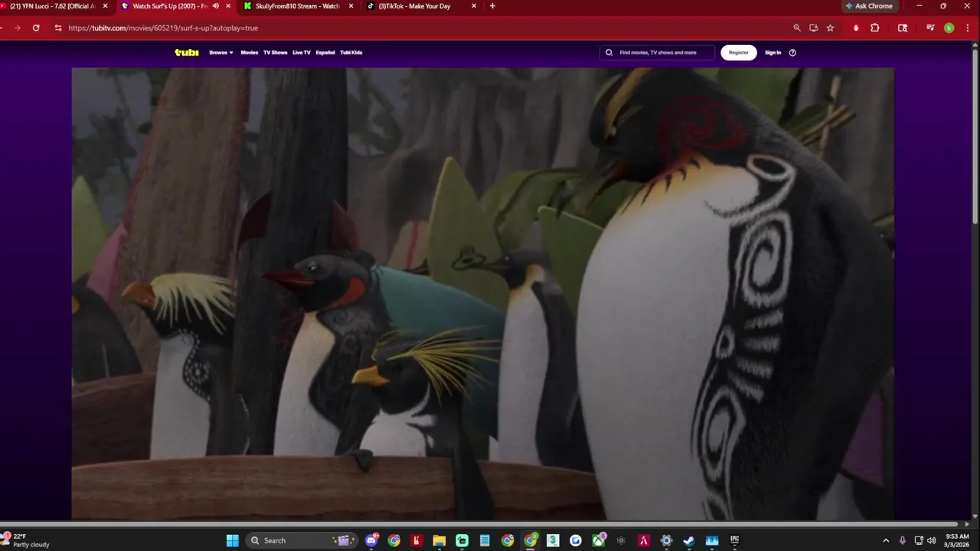Image resolution: width=980 pixels, height=551 pixels.
Task: Click the red ad-blocker extension icon
Action: coord(856,28)
